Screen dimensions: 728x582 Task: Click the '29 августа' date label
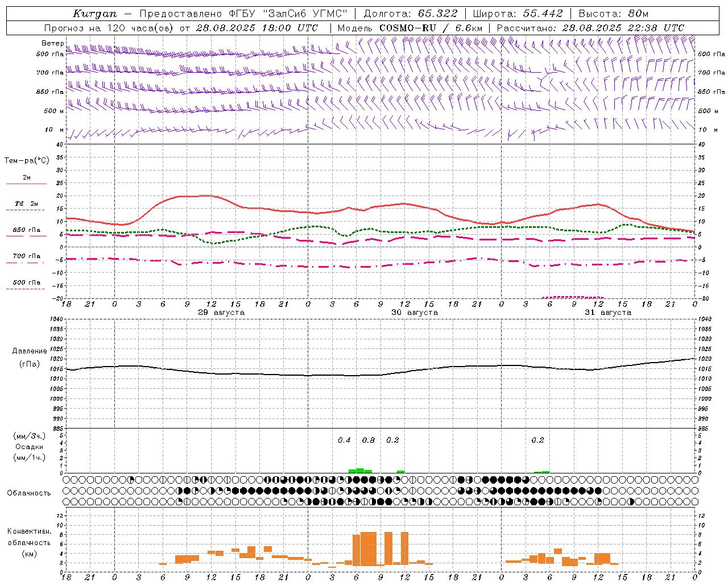[x=221, y=313]
